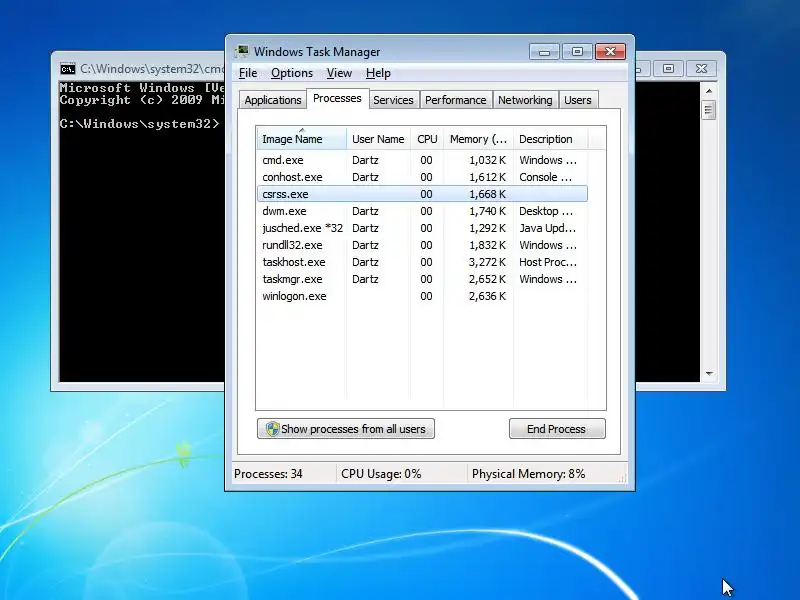This screenshot has width=800, height=600.
Task: Switch to the Users tab
Action: click(578, 100)
